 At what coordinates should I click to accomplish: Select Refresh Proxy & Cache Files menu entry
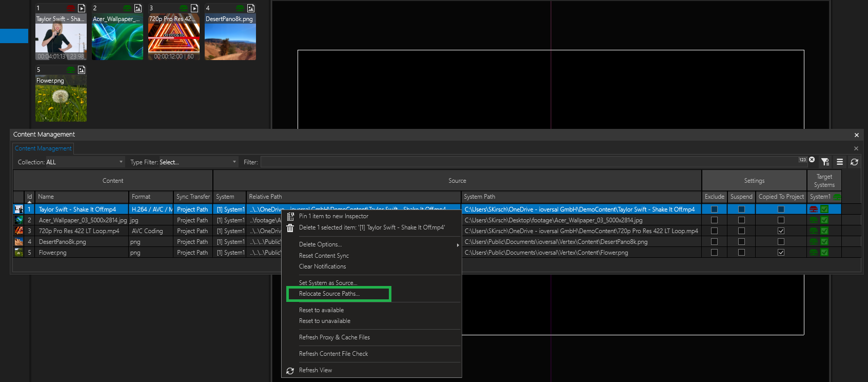[x=334, y=337]
